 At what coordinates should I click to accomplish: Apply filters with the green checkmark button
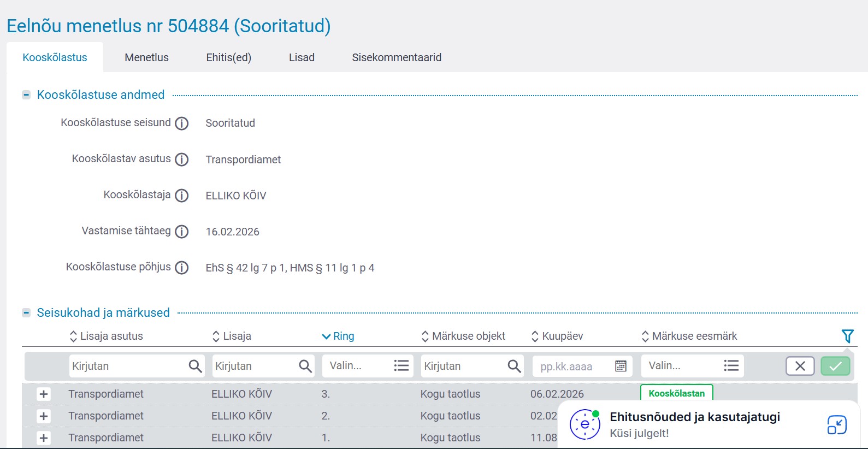pos(835,366)
